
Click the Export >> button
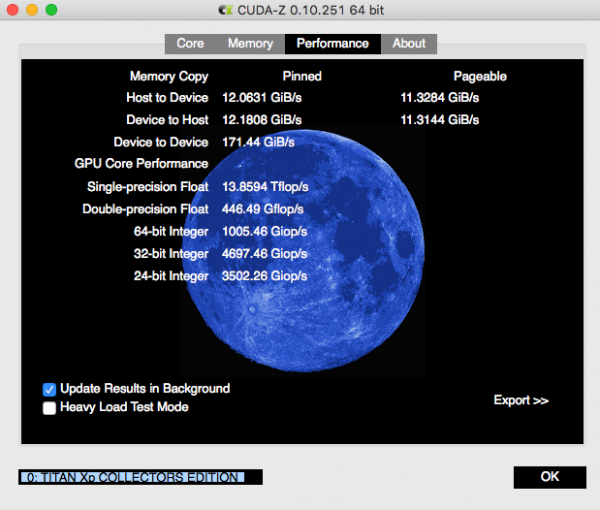point(521,401)
